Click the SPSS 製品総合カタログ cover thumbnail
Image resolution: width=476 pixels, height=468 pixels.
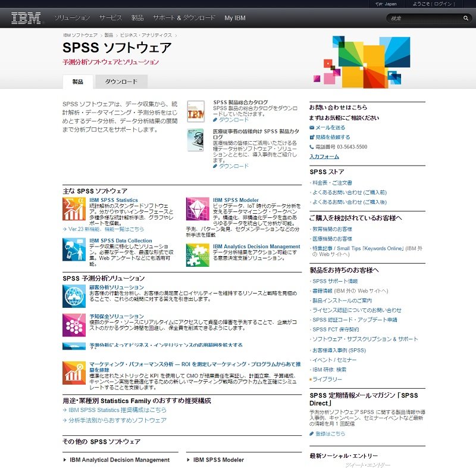(x=196, y=111)
